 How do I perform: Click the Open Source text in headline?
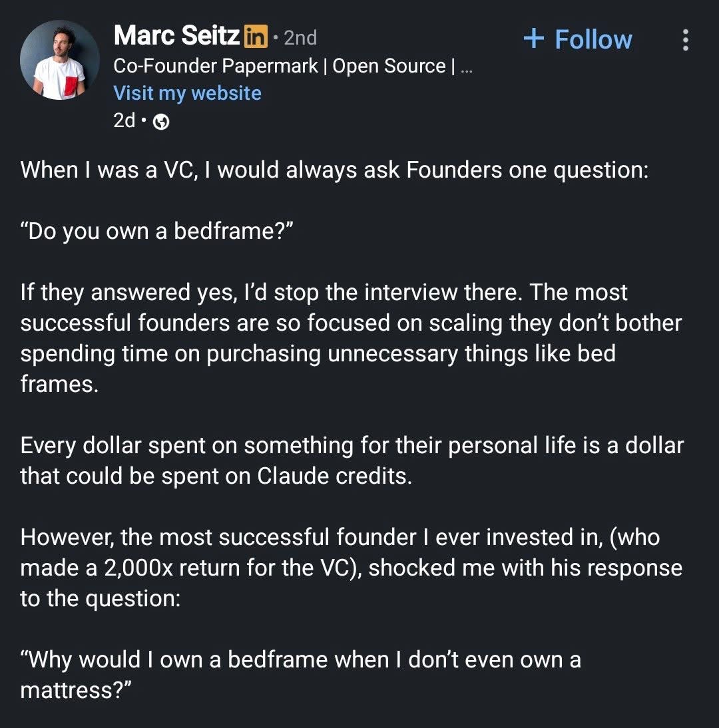[389, 67]
